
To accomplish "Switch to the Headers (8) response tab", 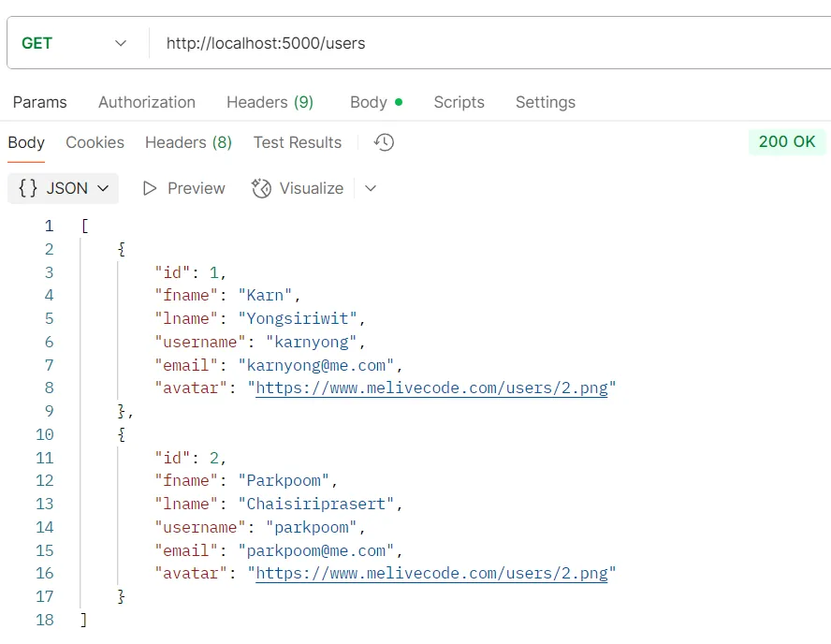I will tap(188, 142).
